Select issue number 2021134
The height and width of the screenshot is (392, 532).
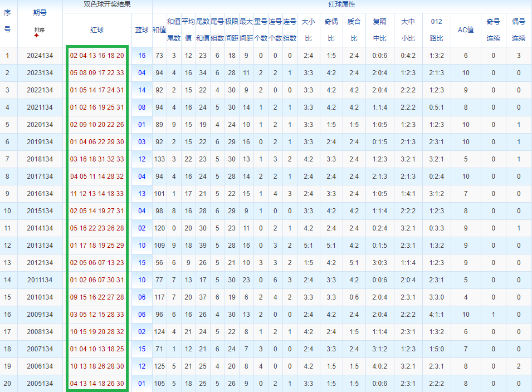tap(40, 107)
